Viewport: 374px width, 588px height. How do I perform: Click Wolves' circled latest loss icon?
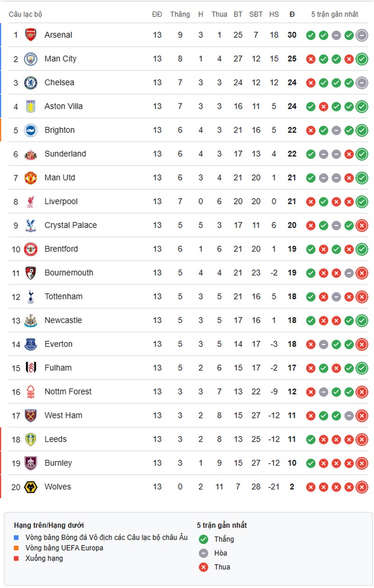(361, 487)
